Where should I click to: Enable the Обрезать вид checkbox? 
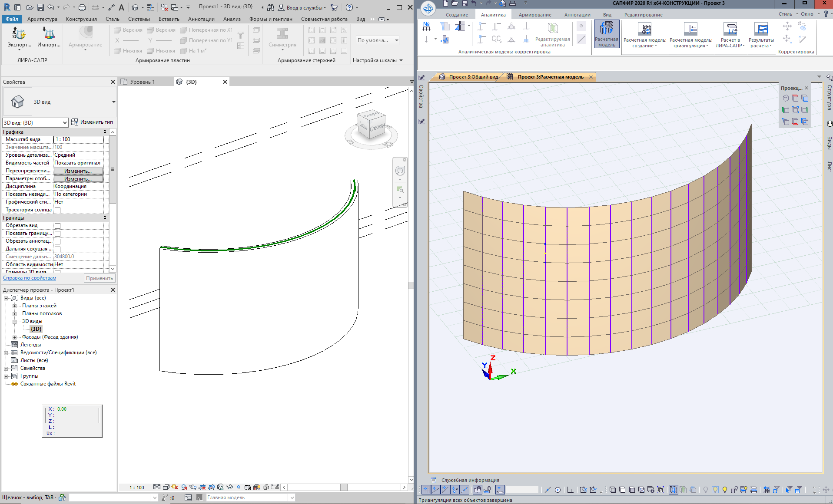57,226
